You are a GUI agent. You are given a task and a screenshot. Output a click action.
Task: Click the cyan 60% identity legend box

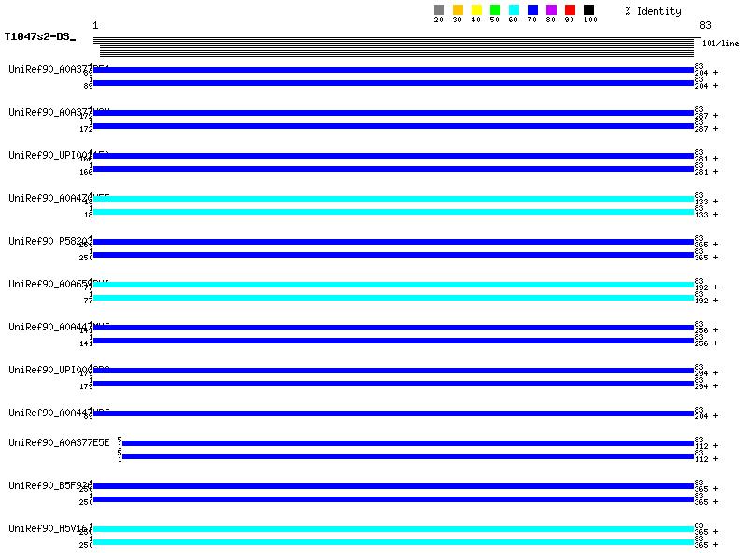click(x=514, y=10)
